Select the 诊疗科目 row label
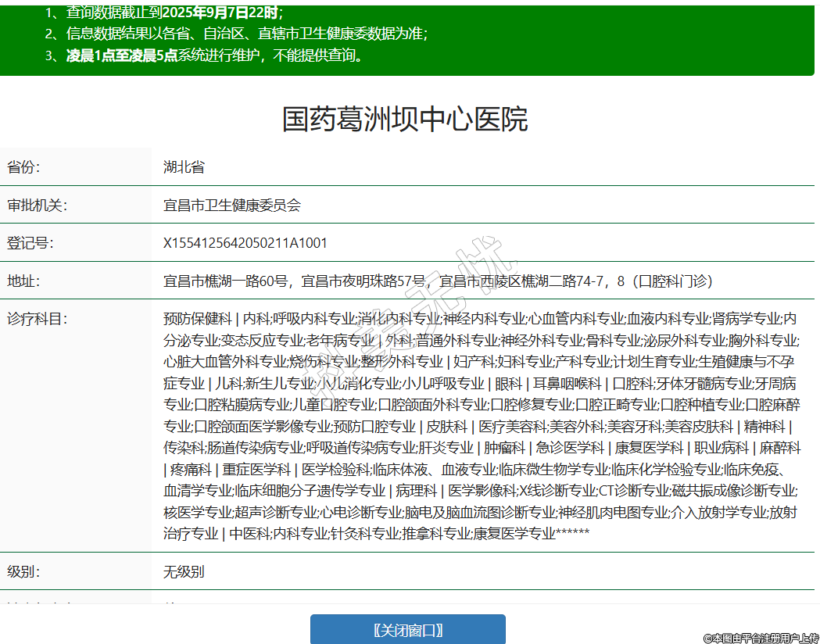820x644 pixels. 38,319
